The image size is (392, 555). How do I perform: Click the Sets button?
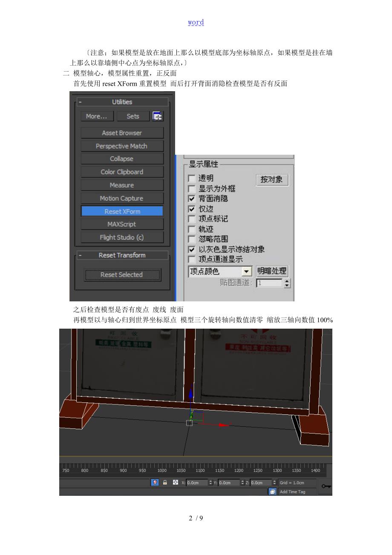pyautogui.click(x=133, y=116)
